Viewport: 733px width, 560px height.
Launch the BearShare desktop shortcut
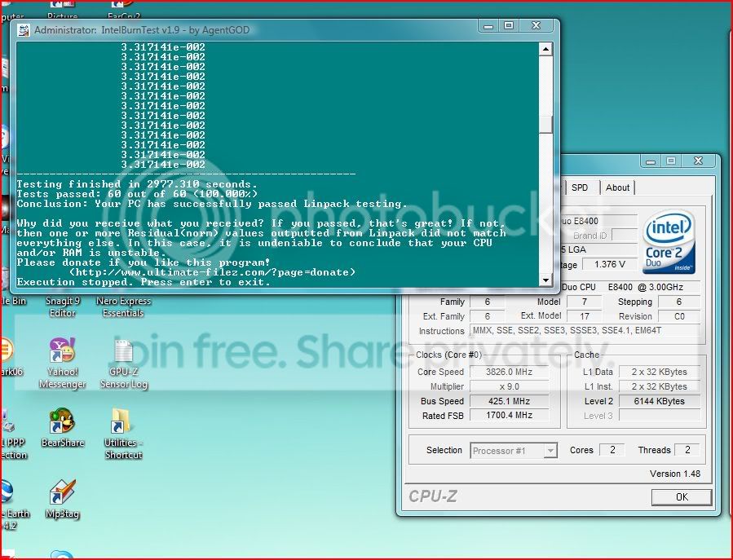tap(63, 427)
